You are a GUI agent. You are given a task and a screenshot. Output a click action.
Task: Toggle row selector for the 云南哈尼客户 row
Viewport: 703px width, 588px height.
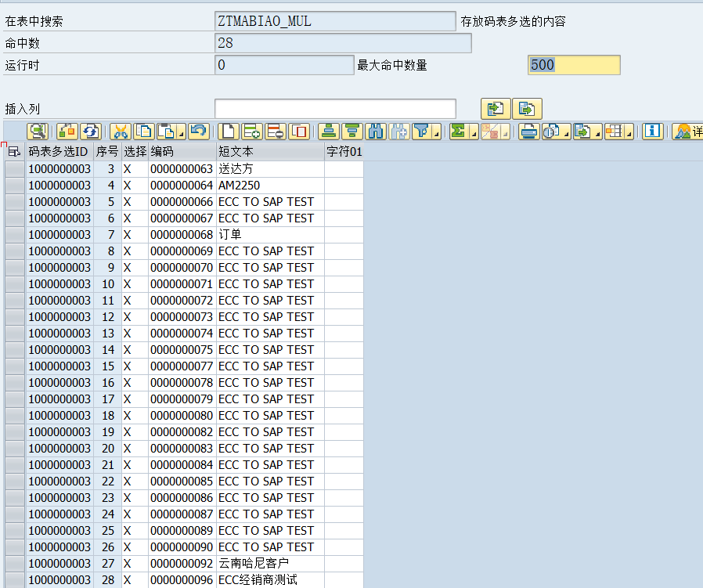coord(15,564)
